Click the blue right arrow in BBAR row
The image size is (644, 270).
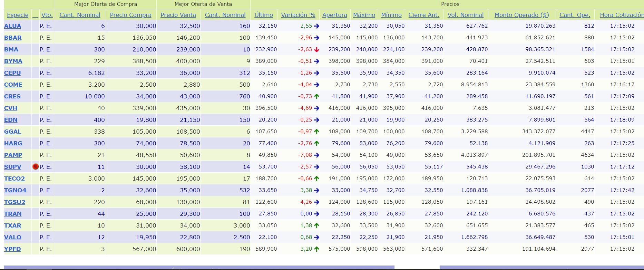click(x=317, y=38)
